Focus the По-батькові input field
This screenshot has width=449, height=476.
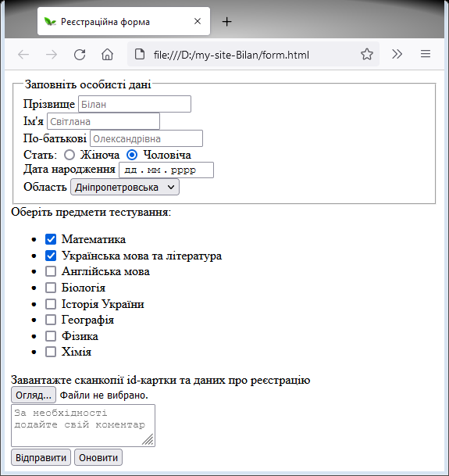click(146, 138)
